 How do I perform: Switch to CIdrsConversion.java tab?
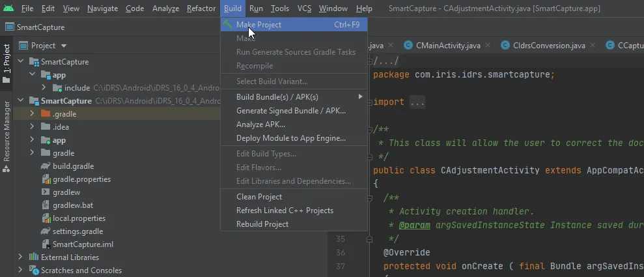(549, 46)
